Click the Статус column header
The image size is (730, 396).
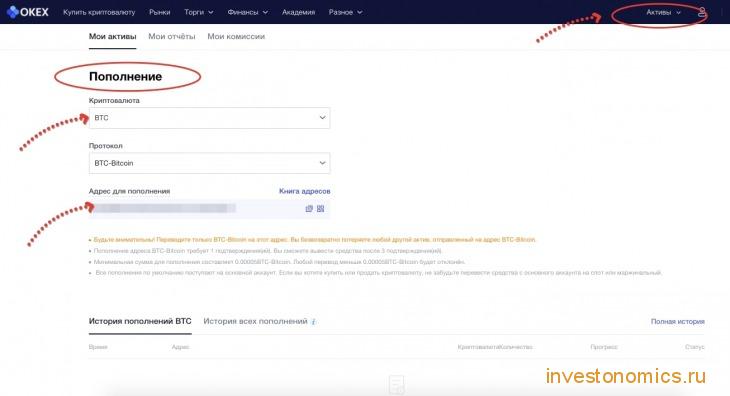tap(695, 347)
